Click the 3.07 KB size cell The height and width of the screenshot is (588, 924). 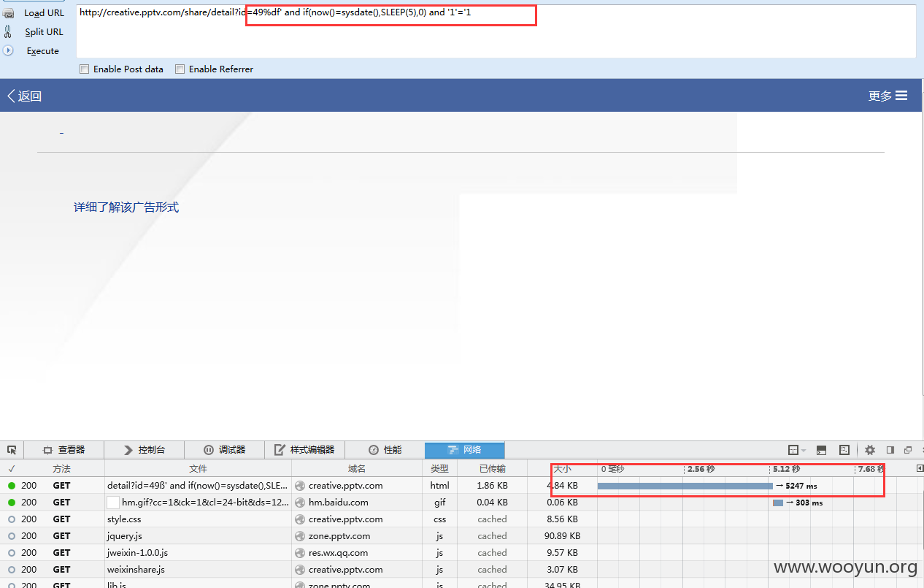click(x=563, y=570)
